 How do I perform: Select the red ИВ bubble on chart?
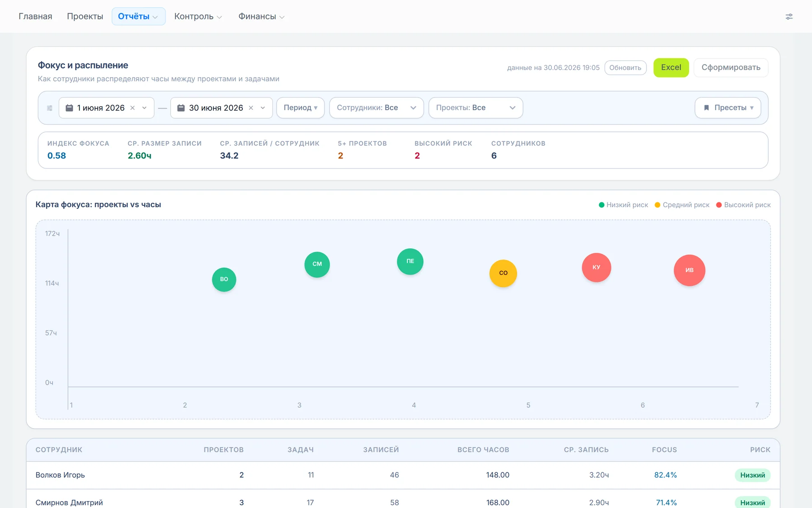point(689,270)
